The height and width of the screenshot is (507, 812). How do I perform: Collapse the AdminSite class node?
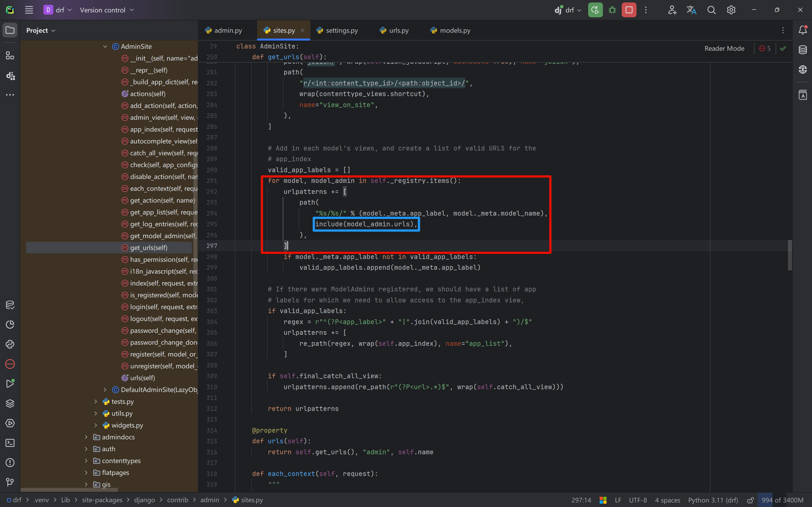tap(105, 47)
